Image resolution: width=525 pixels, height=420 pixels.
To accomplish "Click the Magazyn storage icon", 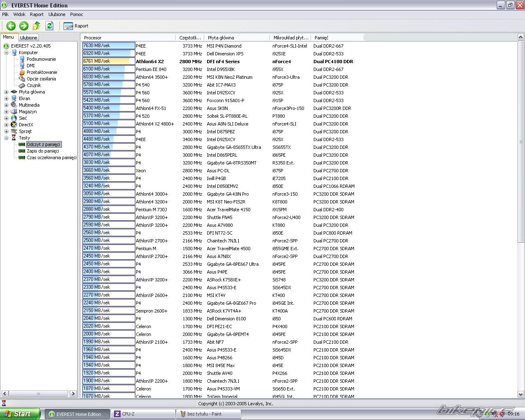I will pyautogui.click(x=14, y=112).
